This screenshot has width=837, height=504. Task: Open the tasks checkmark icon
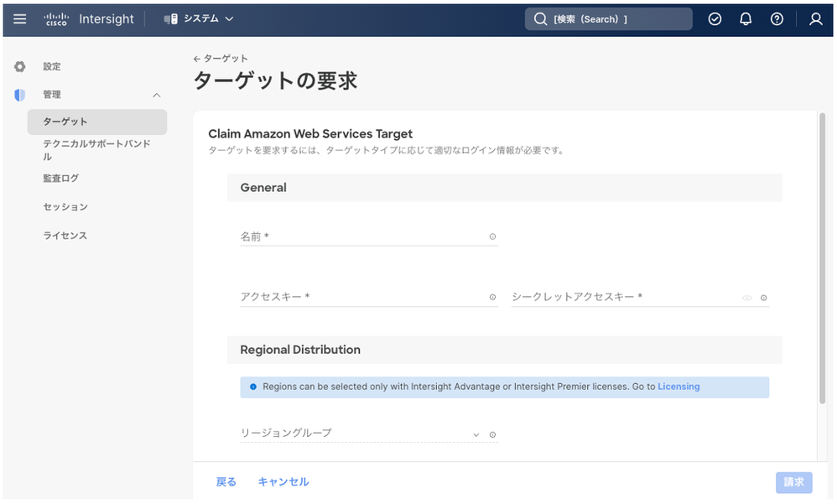point(715,19)
